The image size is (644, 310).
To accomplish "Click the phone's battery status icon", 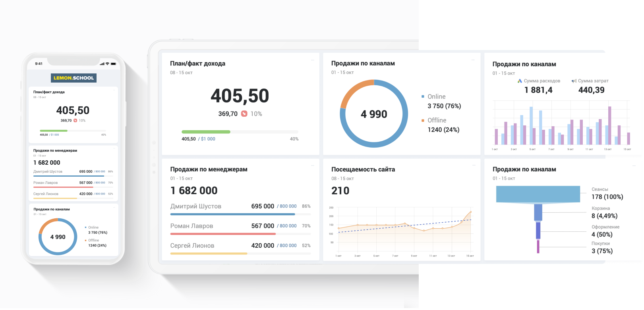I will [113, 64].
